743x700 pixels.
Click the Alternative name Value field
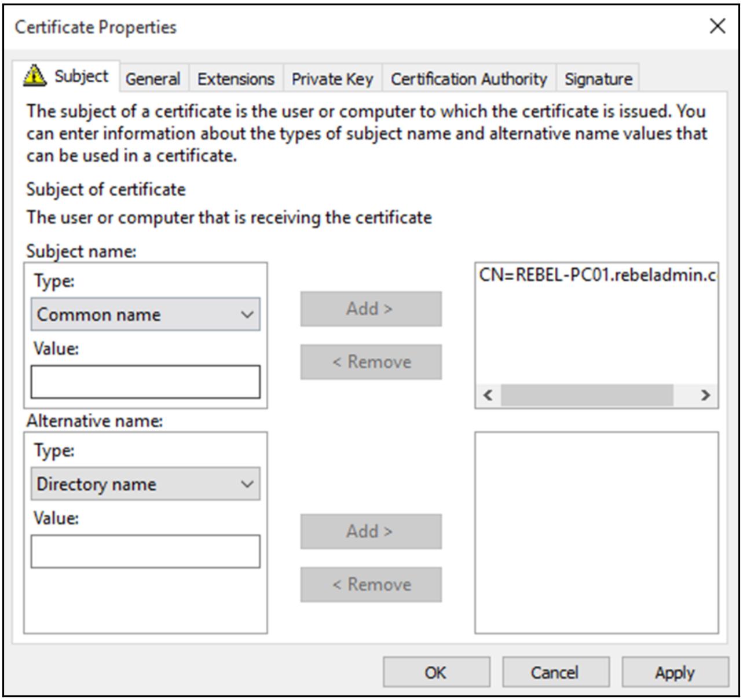coord(145,551)
